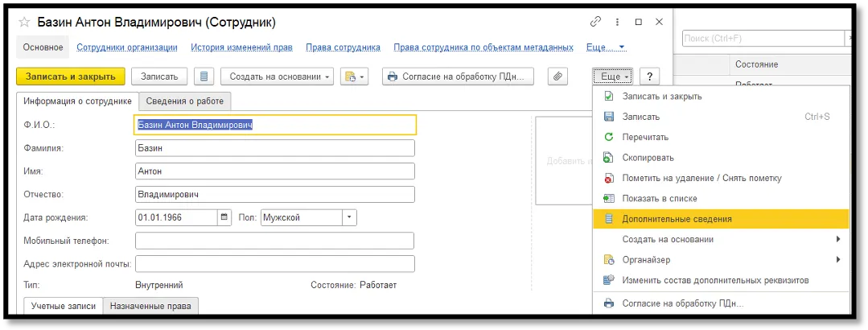Switch to "Сведения о работе" tab
Image resolution: width=868 pixels, height=330 pixels.
click(185, 101)
